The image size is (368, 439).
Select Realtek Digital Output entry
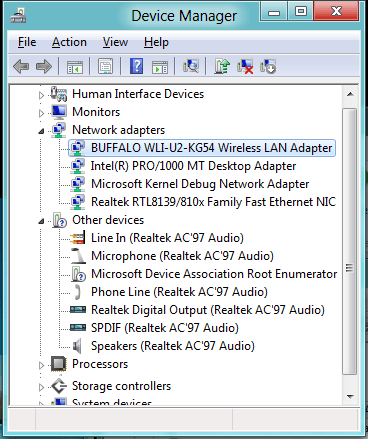click(208, 310)
